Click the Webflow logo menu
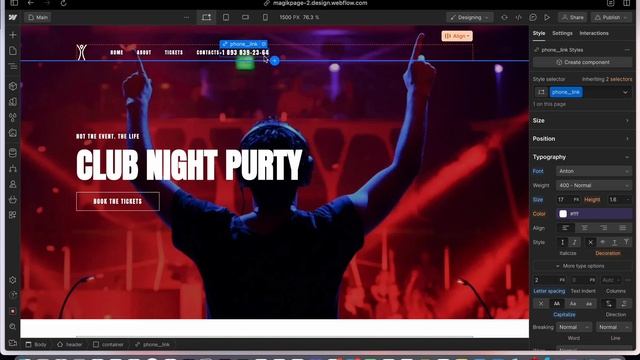Screen dimensions: 640x360 13,17
